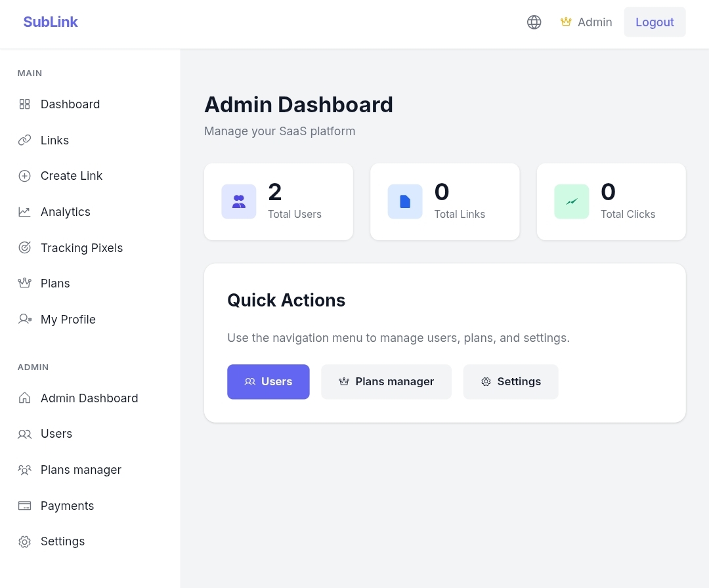Click the "Total Clicks" label
Viewport: 709px width, 588px height.
(x=628, y=214)
